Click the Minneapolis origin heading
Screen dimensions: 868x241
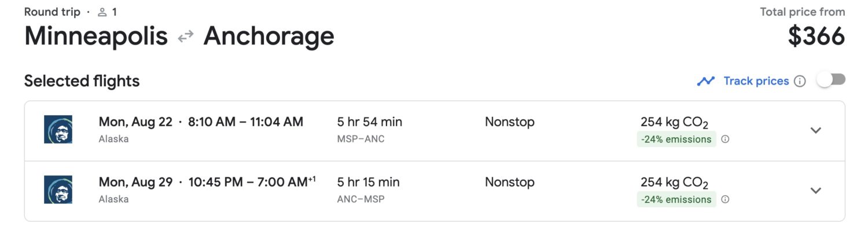tap(96, 36)
